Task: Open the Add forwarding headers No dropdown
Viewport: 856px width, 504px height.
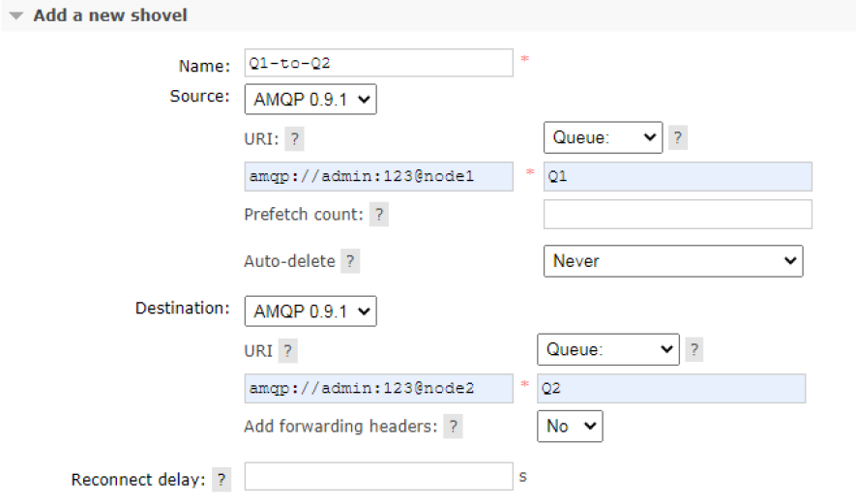Action: click(570, 426)
